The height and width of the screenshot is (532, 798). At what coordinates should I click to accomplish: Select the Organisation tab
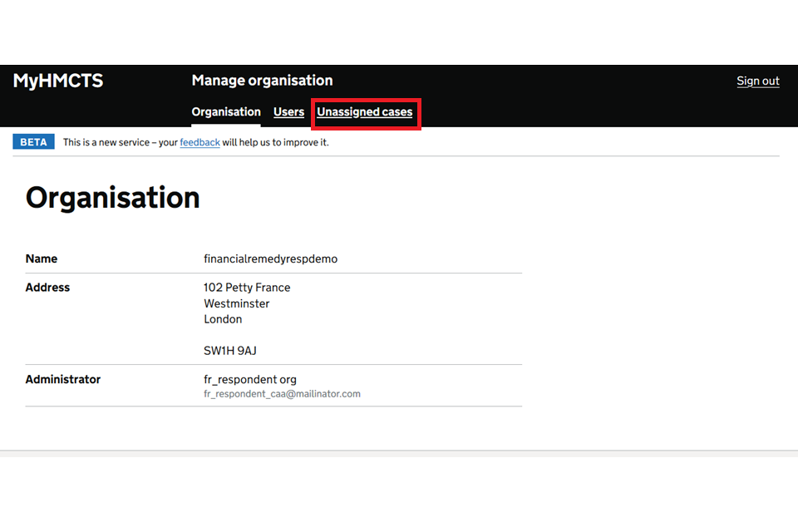click(x=226, y=112)
